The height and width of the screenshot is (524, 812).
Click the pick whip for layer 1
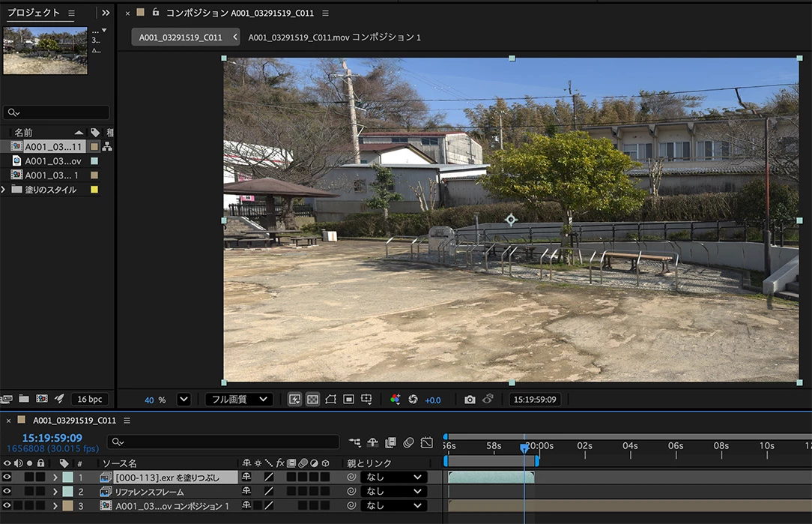pos(351,477)
